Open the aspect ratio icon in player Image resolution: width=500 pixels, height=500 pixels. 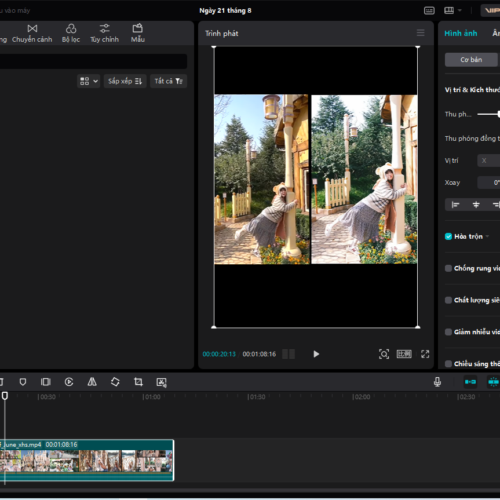(x=404, y=354)
